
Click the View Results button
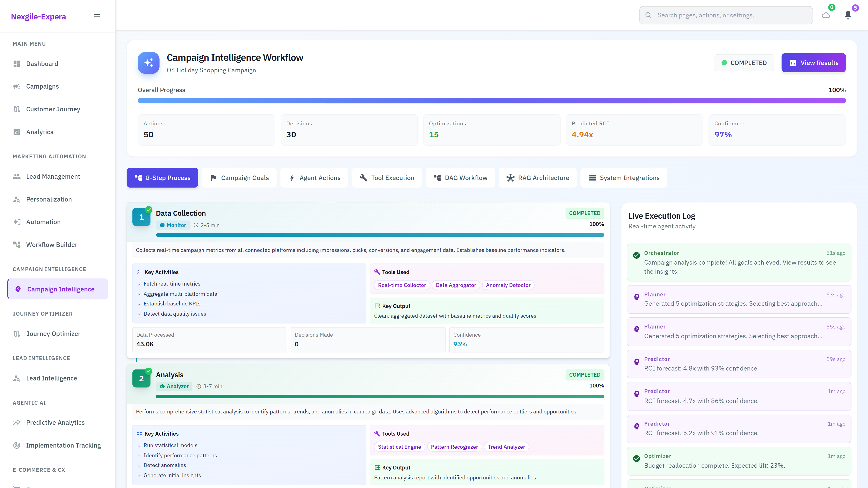814,63
